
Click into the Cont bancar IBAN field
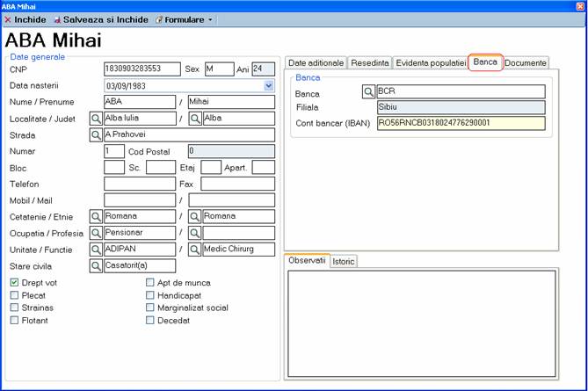[460, 123]
